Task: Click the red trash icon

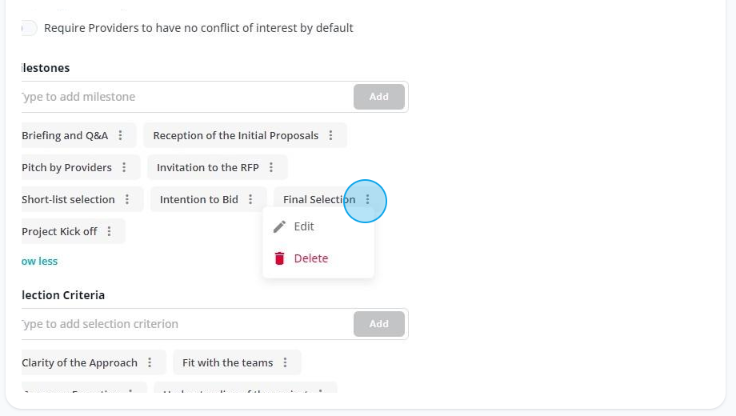Action: (x=279, y=258)
